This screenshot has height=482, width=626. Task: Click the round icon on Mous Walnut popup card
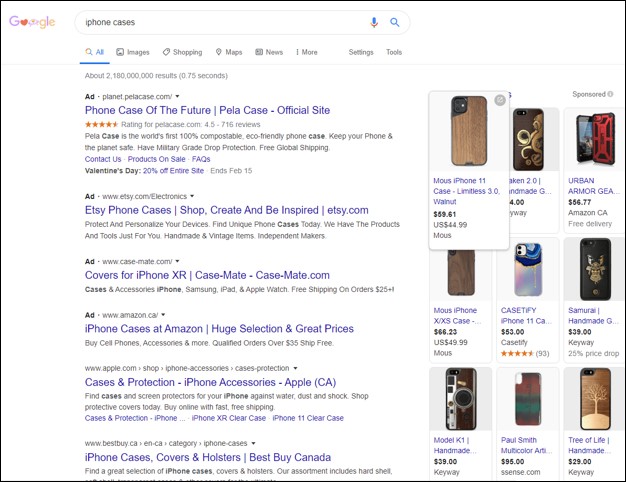(x=500, y=100)
